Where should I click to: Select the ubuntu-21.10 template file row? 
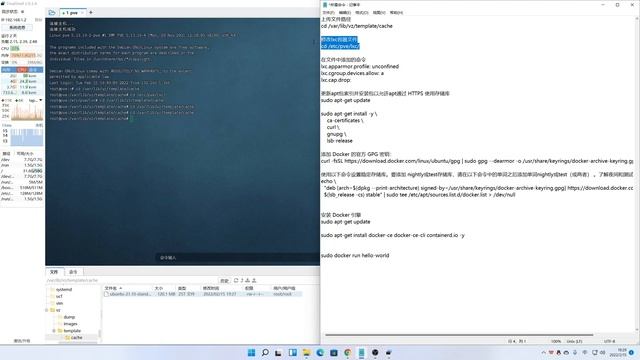(x=202, y=294)
